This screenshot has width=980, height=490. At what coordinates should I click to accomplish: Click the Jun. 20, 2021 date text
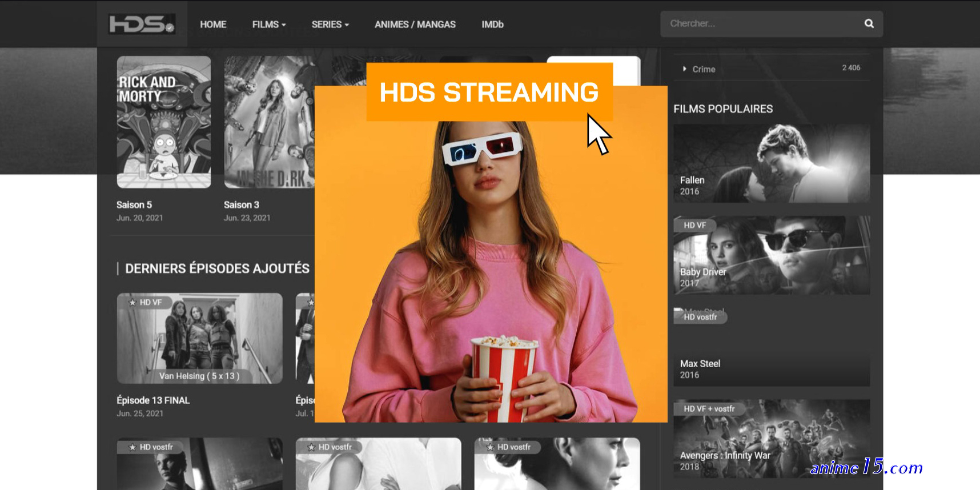tap(140, 218)
